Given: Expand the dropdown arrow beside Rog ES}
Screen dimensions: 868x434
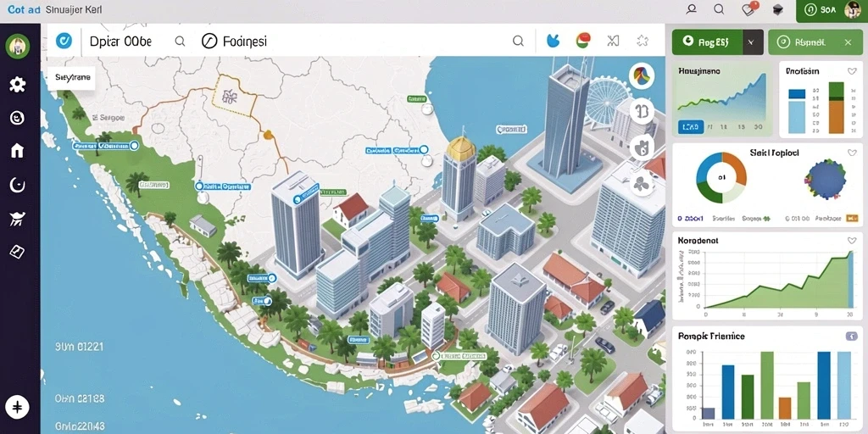Looking at the screenshot, I should pos(751,42).
